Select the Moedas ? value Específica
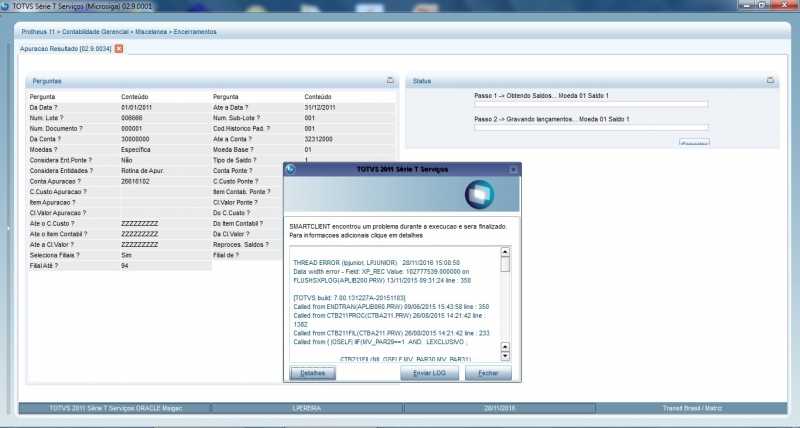800x428 pixels. pos(136,150)
